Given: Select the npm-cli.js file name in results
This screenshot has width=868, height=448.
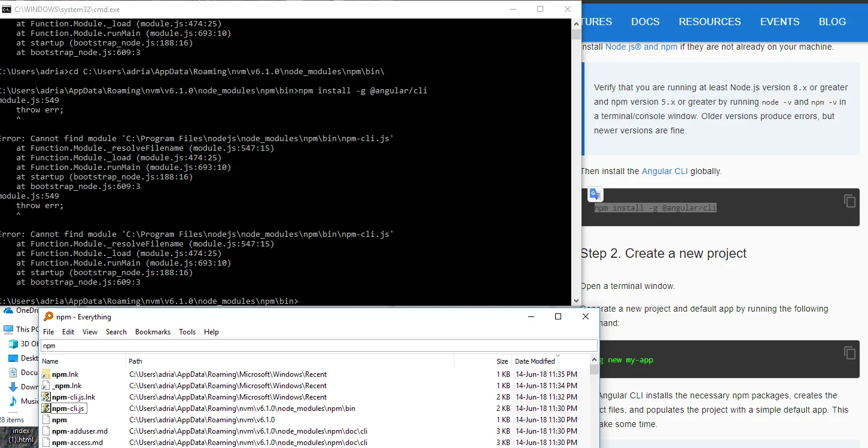Looking at the screenshot, I should [68, 409].
